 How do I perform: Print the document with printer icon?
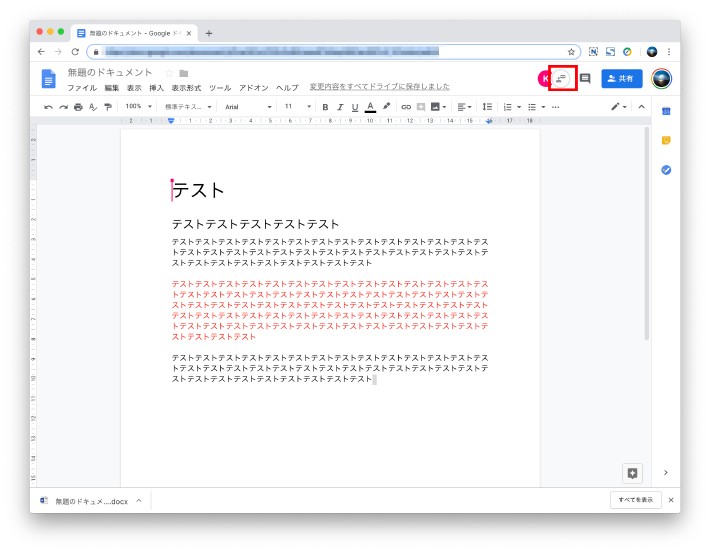click(x=78, y=107)
